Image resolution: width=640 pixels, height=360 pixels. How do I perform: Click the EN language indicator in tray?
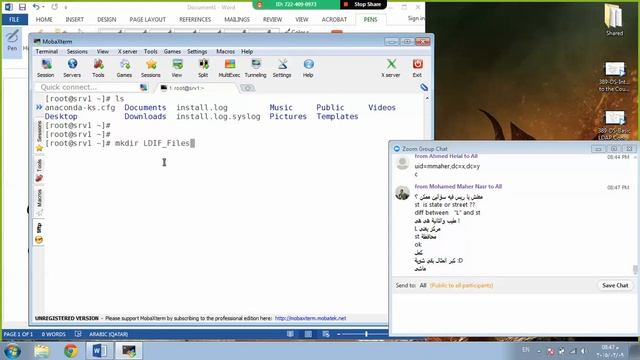click(x=526, y=350)
